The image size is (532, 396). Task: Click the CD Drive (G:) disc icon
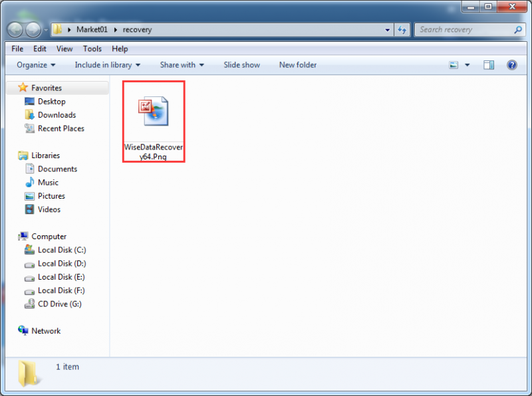[x=29, y=304]
